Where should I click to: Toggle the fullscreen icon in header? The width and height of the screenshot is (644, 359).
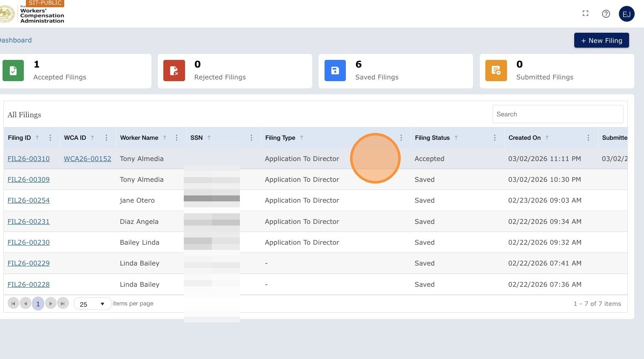click(586, 14)
